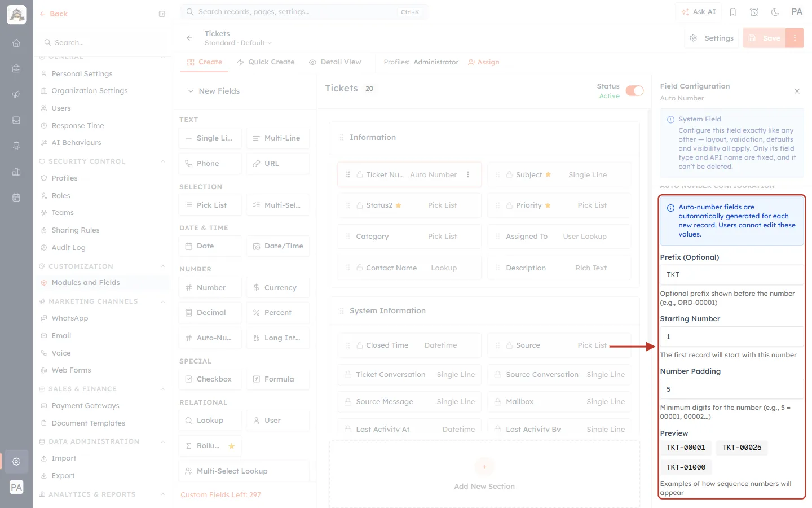This screenshot has height=508, width=812.
Task: Open the three-dot menu beside Save
Action: tap(795, 38)
